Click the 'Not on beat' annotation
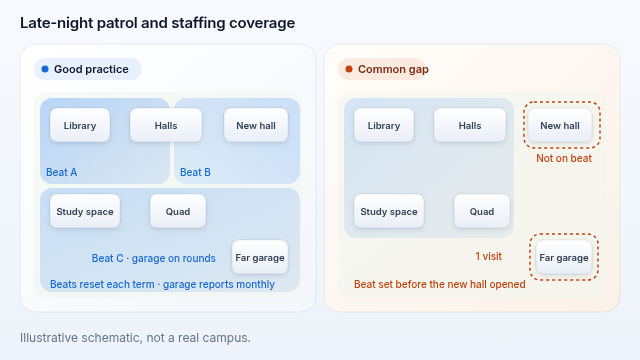The height and width of the screenshot is (360, 640). 564,158
